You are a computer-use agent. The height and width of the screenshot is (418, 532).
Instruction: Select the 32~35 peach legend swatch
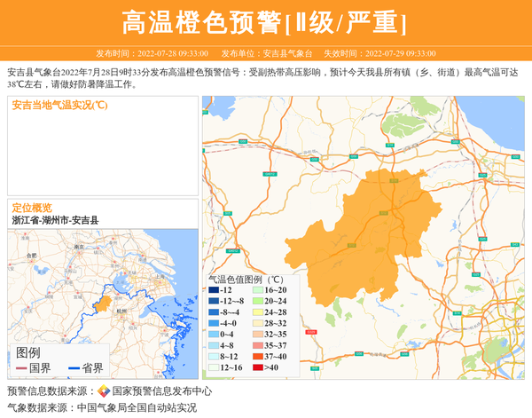(x=256, y=334)
